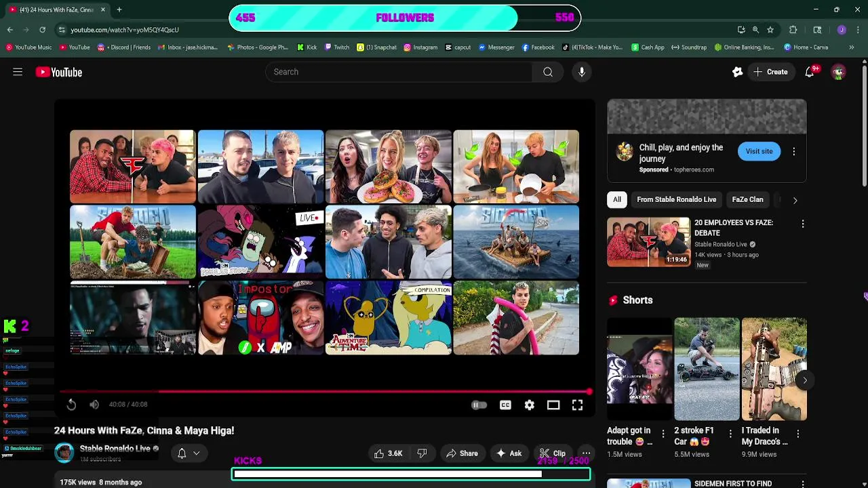Bookmark this page with the star
The image size is (868, 488).
tap(770, 30)
